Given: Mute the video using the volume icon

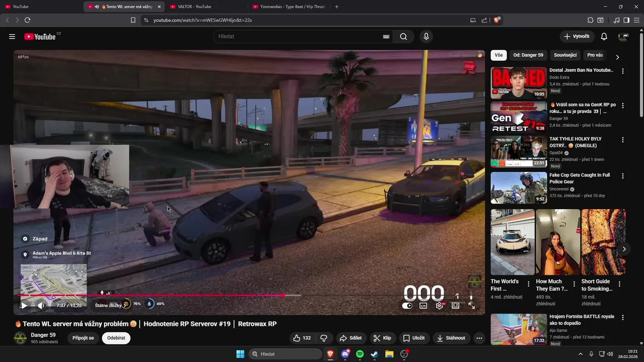Looking at the screenshot, I should (41, 306).
